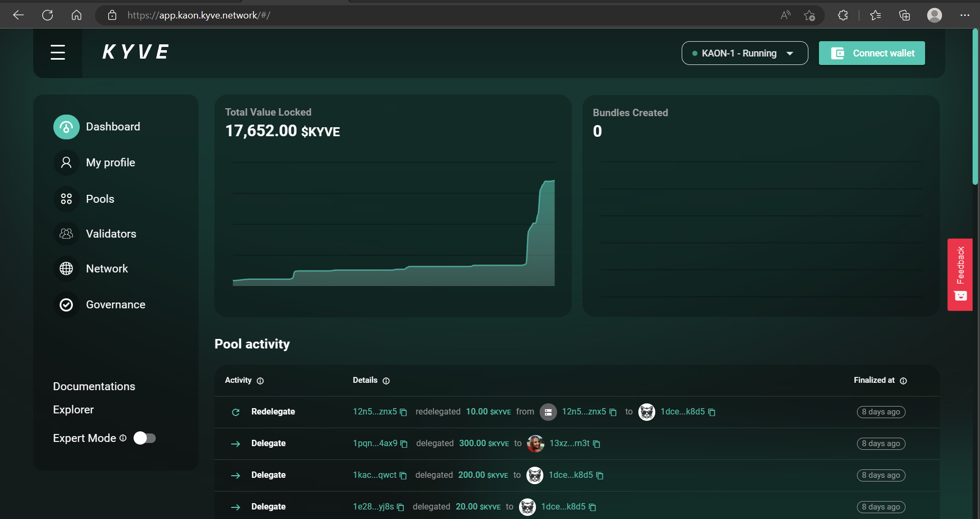Open the Explorer link
Image resolution: width=980 pixels, height=519 pixels.
coord(73,410)
